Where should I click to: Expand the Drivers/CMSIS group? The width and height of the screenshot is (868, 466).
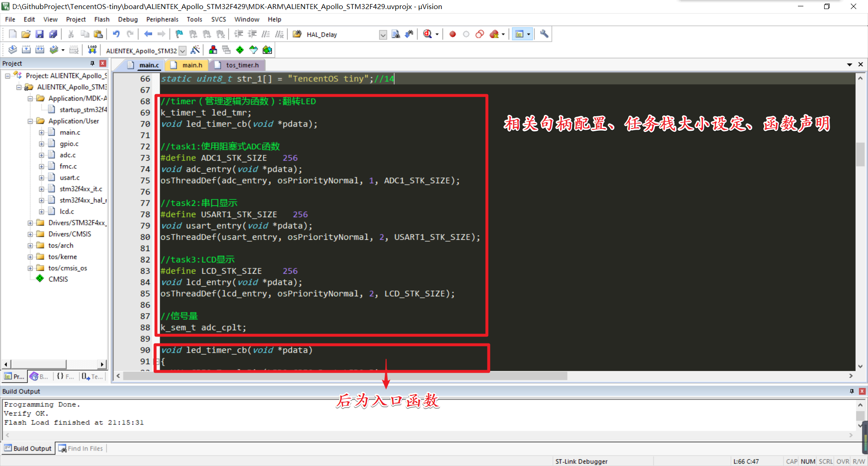[30, 234]
